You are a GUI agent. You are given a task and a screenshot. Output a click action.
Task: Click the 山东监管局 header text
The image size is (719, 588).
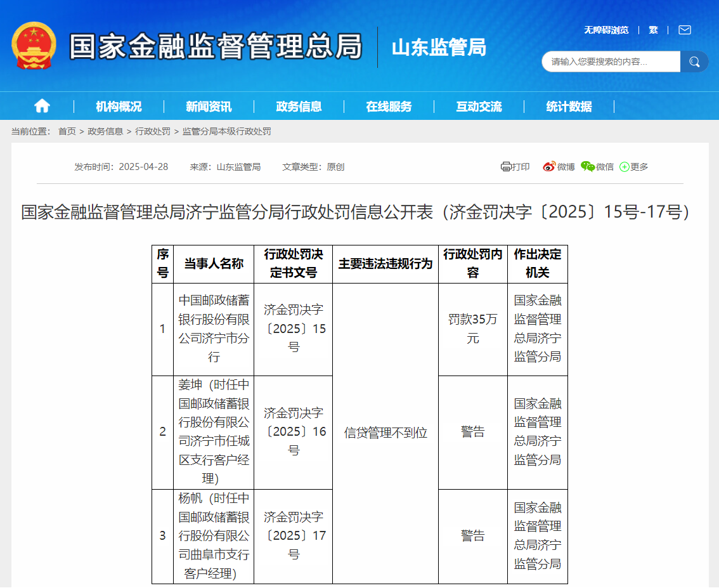click(439, 47)
